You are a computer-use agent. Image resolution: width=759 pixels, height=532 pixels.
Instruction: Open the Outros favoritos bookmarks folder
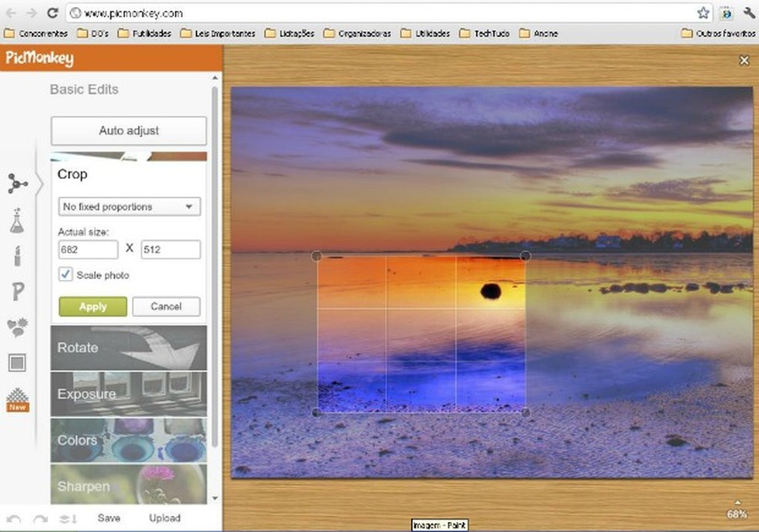tap(716, 33)
